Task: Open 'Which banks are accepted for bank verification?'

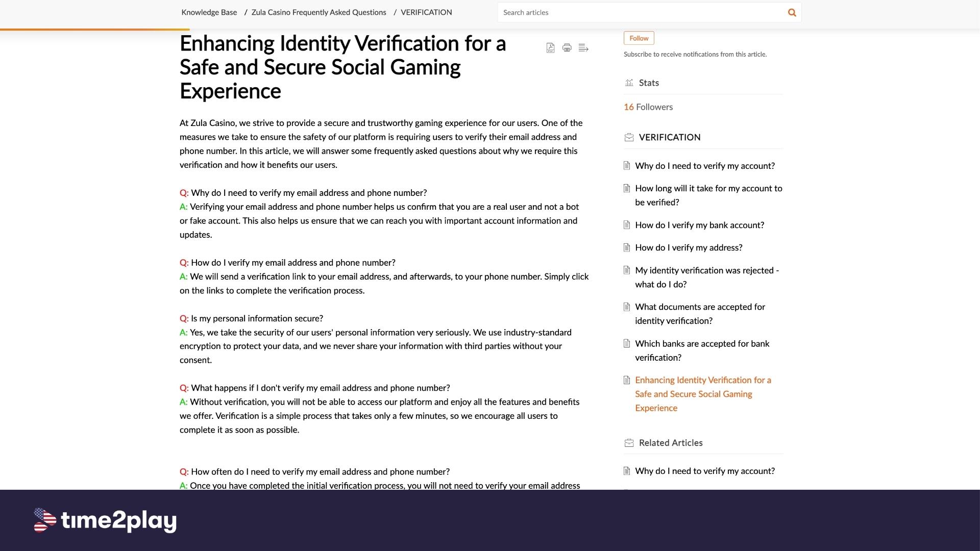Action: (x=702, y=350)
